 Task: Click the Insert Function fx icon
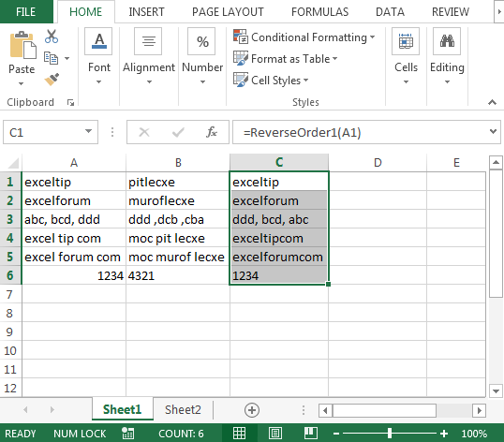point(211,132)
